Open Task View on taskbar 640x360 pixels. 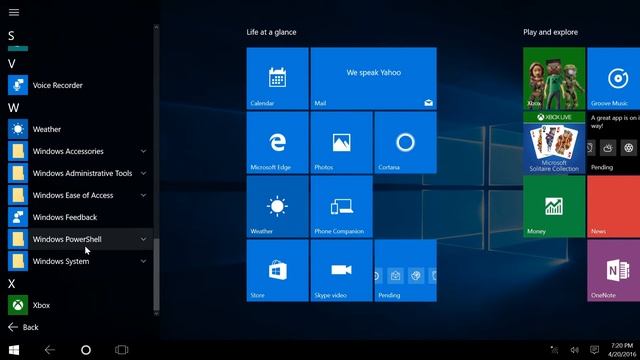point(122,350)
